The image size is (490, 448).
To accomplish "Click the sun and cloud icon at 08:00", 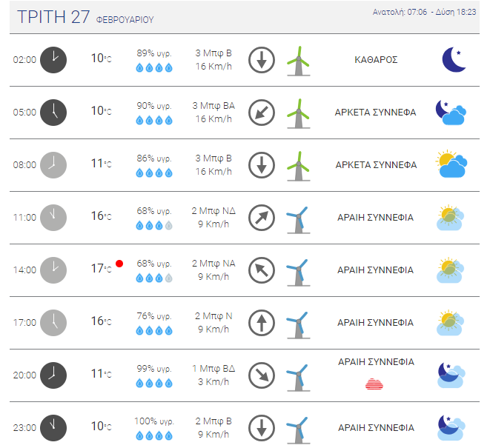I will [451, 164].
